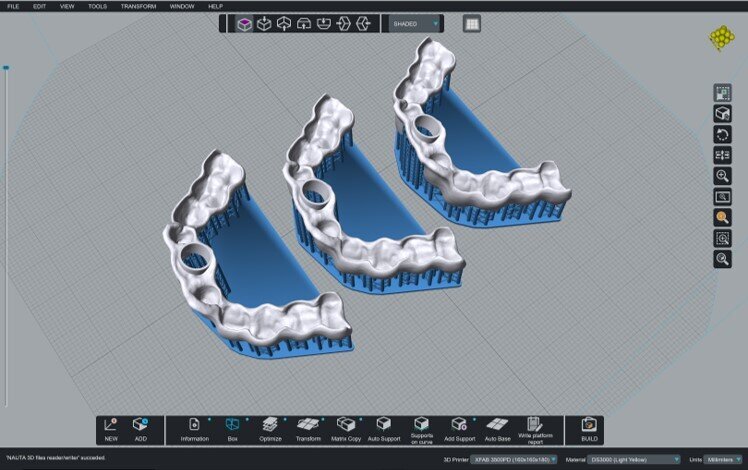748x470 pixels.
Task: Open the Transform menu
Action: tap(138, 6)
